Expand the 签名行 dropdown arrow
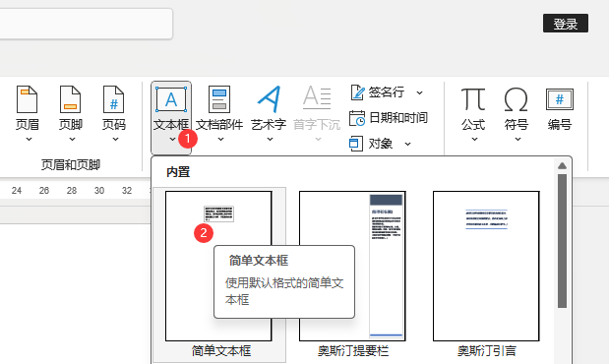Viewport: 609px width, 364px height. tap(419, 92)
